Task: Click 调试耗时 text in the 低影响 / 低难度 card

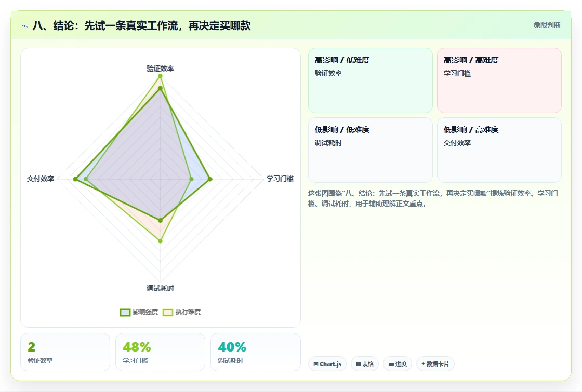Action: pyautogui.click(x=328, y=143)
